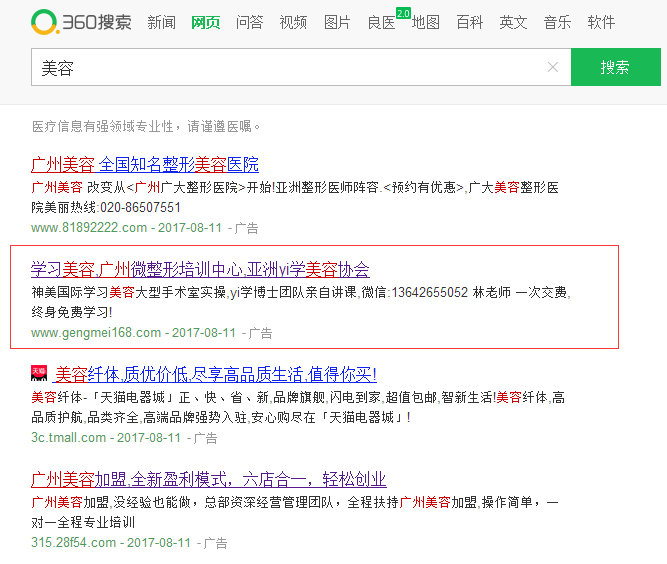This screenshot has width=667, height=564.
Task: Select the 英文 search tab
Action: [513, 22]
